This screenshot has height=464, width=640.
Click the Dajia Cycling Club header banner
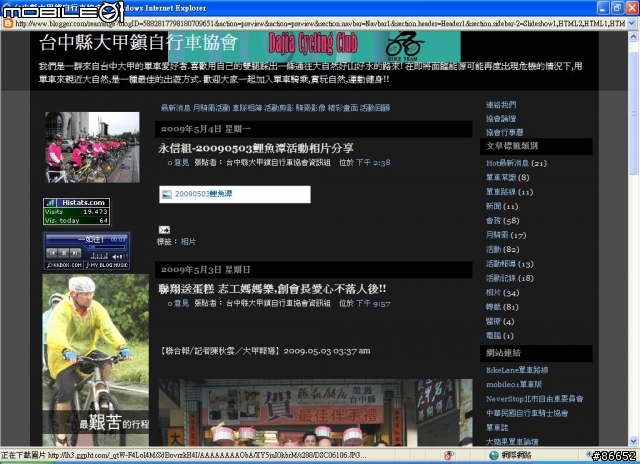pos(314,47)
